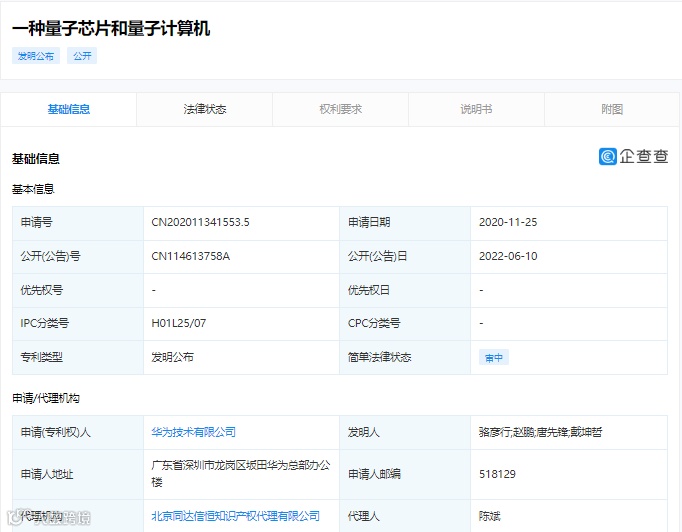
Task: Click the 申请人地址 label cell
Action: (78, 474)
